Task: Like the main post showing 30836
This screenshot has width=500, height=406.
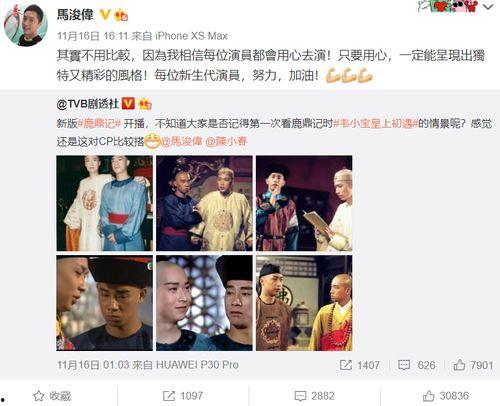Action: (x=446, y=396)
